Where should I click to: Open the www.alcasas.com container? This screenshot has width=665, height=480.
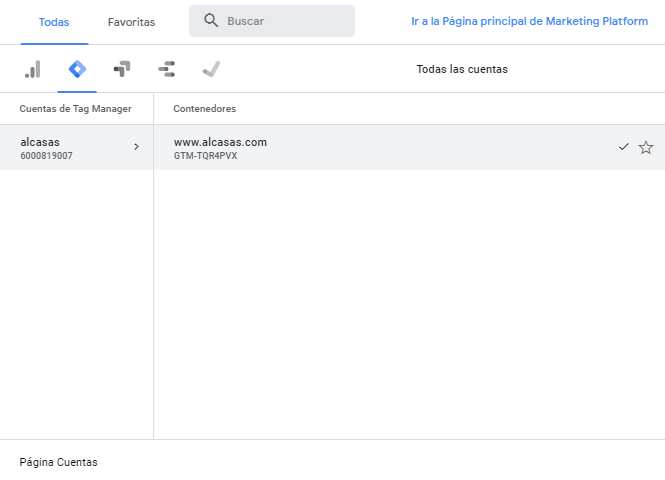(220, 142)
